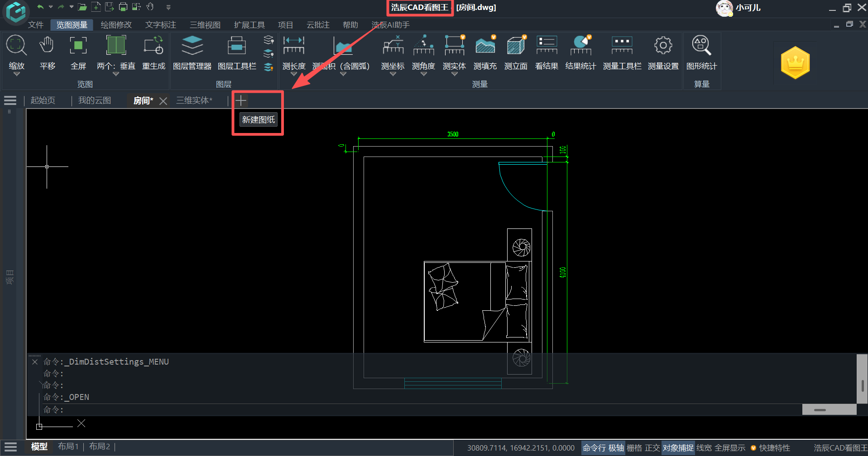868x456 pixels.
Task: Close the command line panel with X
Action: coord(35,362)
